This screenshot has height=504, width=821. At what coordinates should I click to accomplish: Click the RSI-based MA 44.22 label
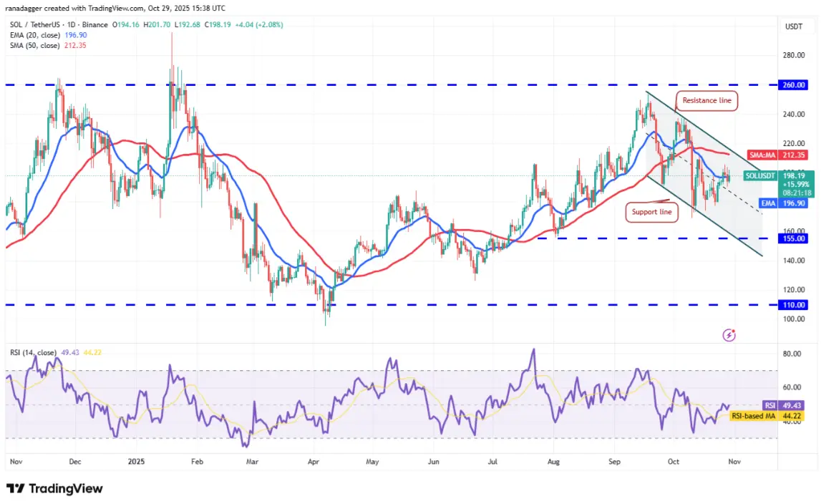(x=766, y=416)
